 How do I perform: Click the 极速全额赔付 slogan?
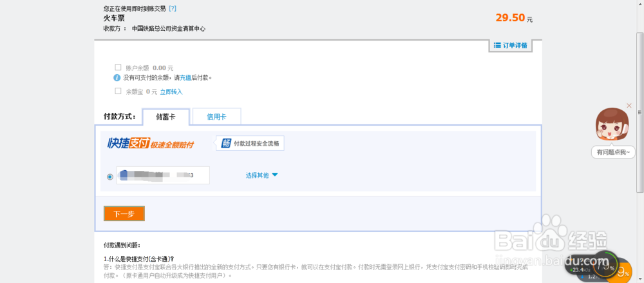click(172, 145)
